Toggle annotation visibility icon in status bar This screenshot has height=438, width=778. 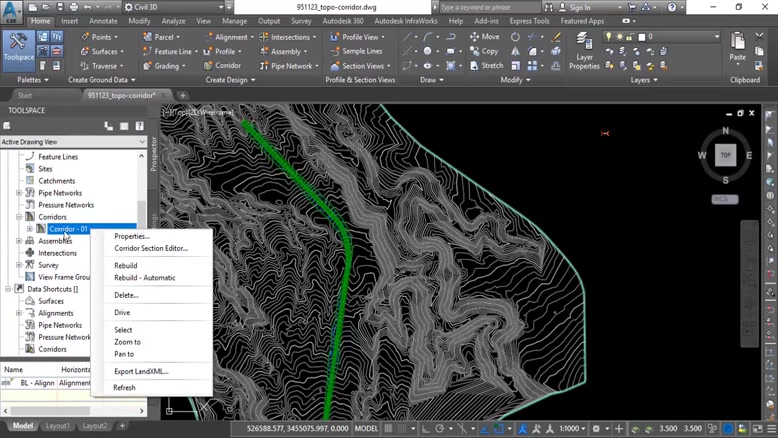tap(523, 429)
